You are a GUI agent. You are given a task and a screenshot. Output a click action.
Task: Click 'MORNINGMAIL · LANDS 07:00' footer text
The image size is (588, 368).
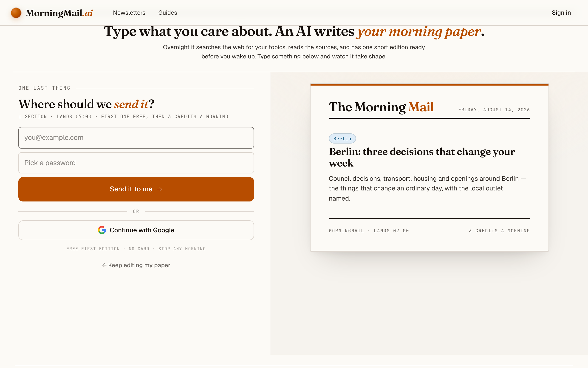coord(369,231)
